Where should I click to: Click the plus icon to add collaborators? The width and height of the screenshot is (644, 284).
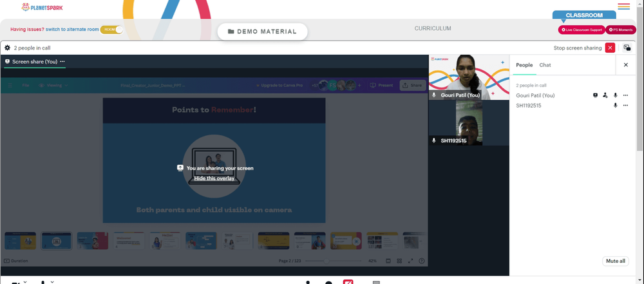tap(359, 86)
